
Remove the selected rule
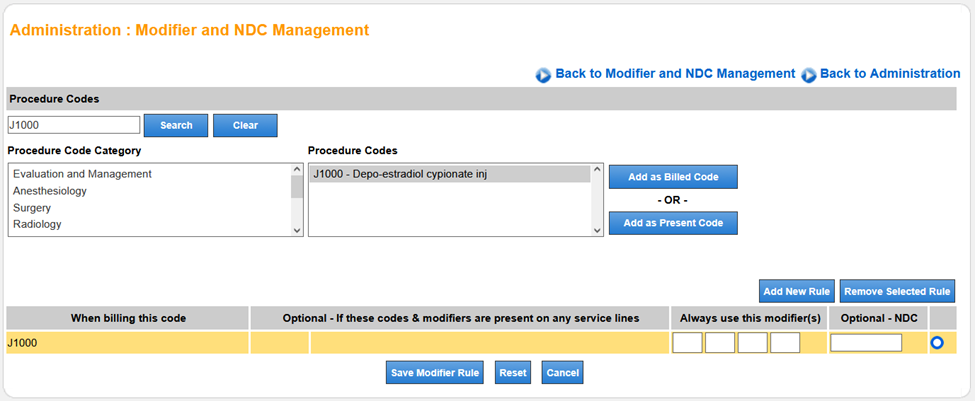tap(897, 291)
